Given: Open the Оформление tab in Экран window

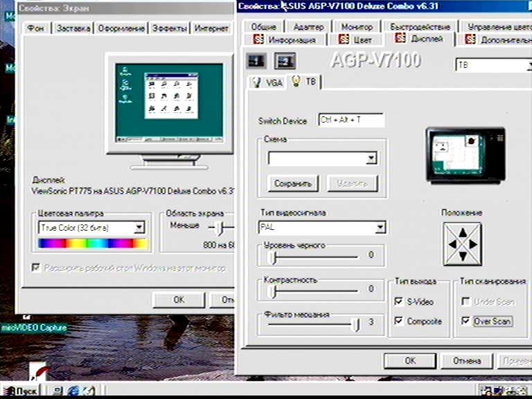Looking at the screenshot, I should [121, 28].
